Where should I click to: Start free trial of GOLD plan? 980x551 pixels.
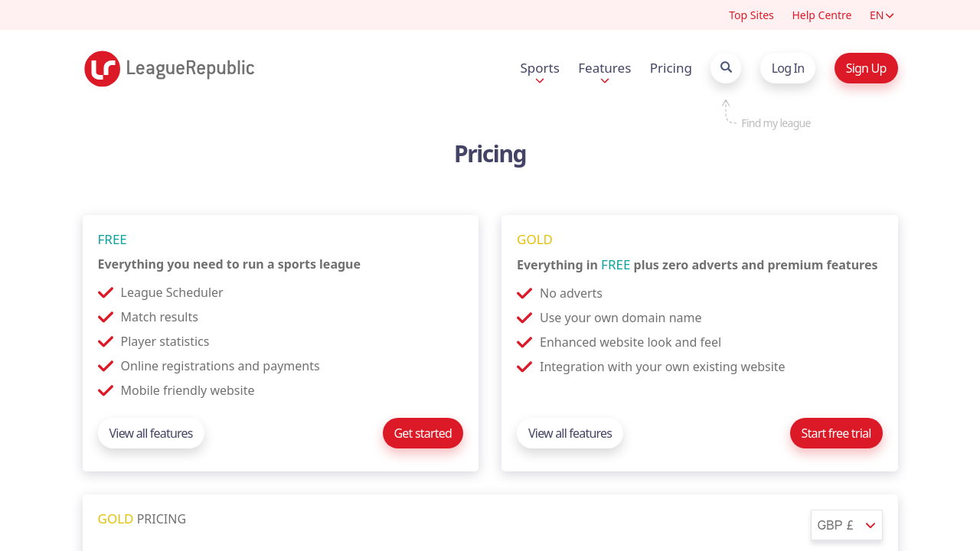click(836, 433)
